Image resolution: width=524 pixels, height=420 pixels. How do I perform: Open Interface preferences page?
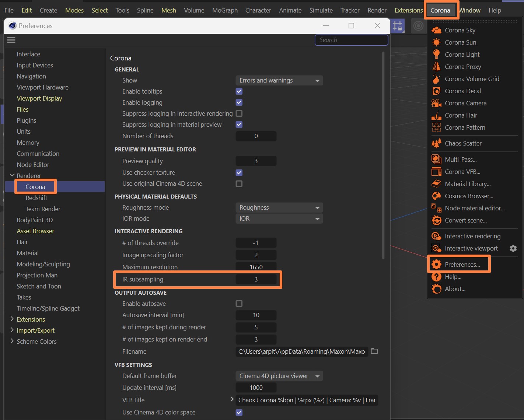coord(28,54)
